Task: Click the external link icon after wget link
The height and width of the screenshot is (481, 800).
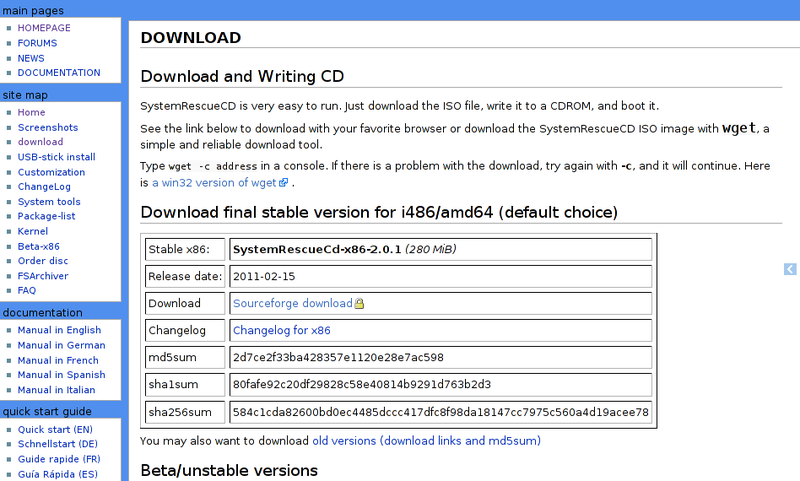Action: (x=284, y=183)
